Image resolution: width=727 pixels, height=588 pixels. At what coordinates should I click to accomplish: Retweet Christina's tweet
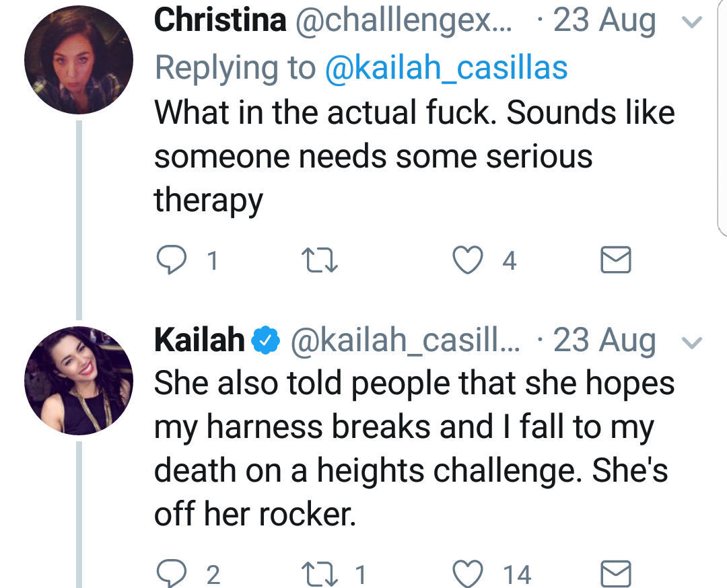[320, 260]
